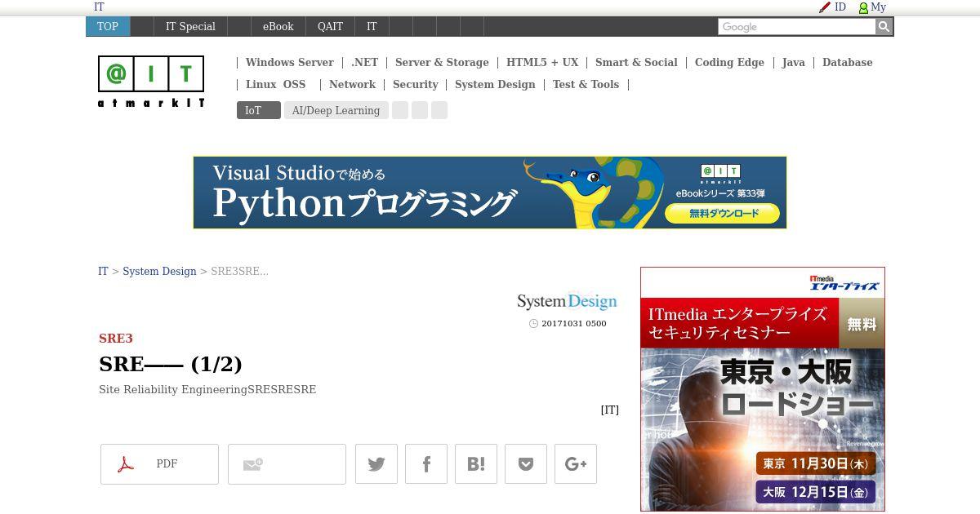This screenshot has height=514, width=980.
Task: Open Database category
Action: [x=847, y=62]
